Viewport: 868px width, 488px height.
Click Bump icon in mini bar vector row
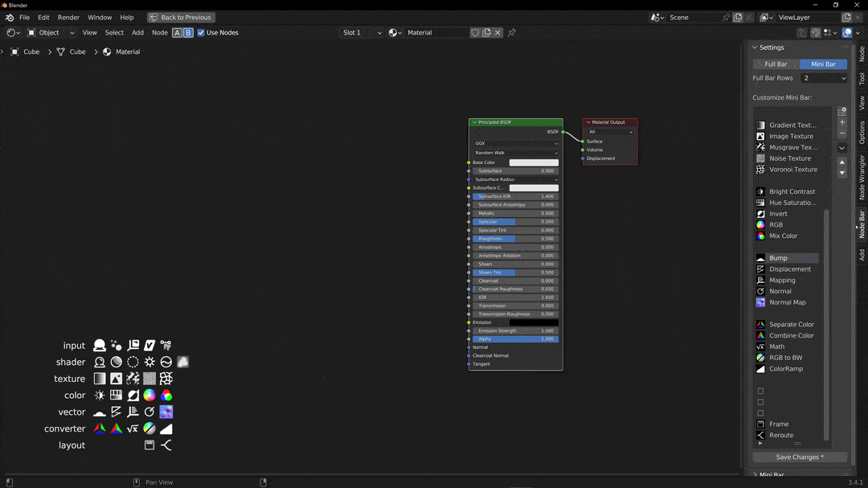click(100, 412)
